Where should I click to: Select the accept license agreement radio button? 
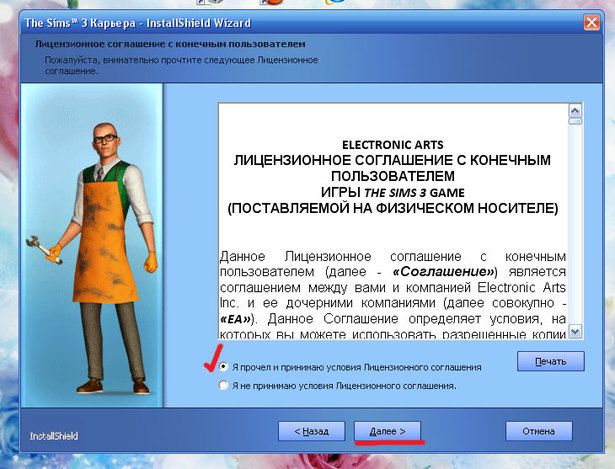pos(222,367)
